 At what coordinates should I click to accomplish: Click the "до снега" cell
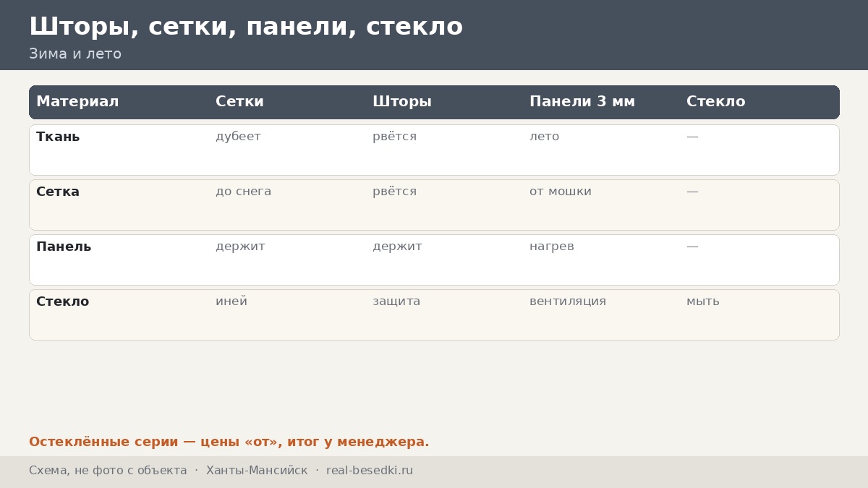[243, 192]
